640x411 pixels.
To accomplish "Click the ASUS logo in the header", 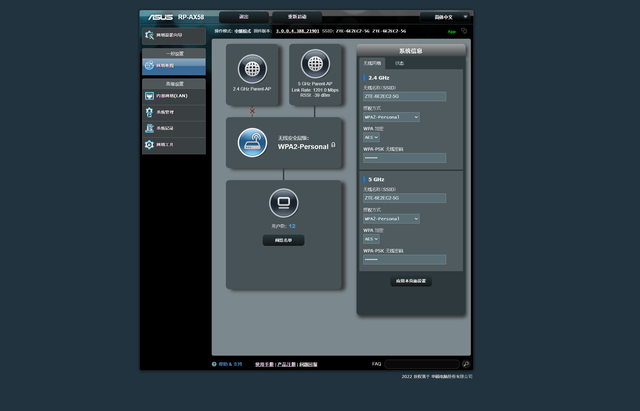I will pyautogui.click(x=160, y=17).
